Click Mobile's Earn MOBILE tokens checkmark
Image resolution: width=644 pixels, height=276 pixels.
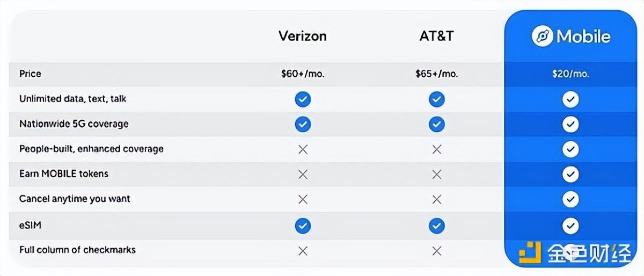pos(570,174)
